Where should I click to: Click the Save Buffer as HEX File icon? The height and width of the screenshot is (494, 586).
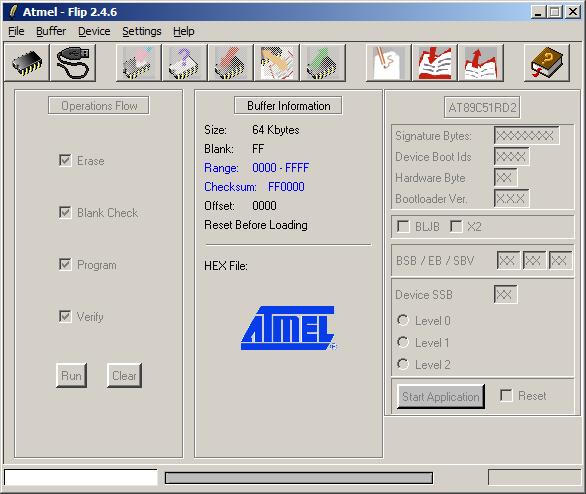coord(481,63)
